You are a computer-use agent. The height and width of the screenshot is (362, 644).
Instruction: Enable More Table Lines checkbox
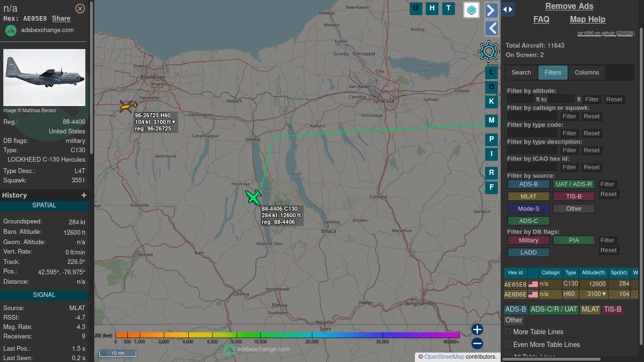tap(508, 332)
